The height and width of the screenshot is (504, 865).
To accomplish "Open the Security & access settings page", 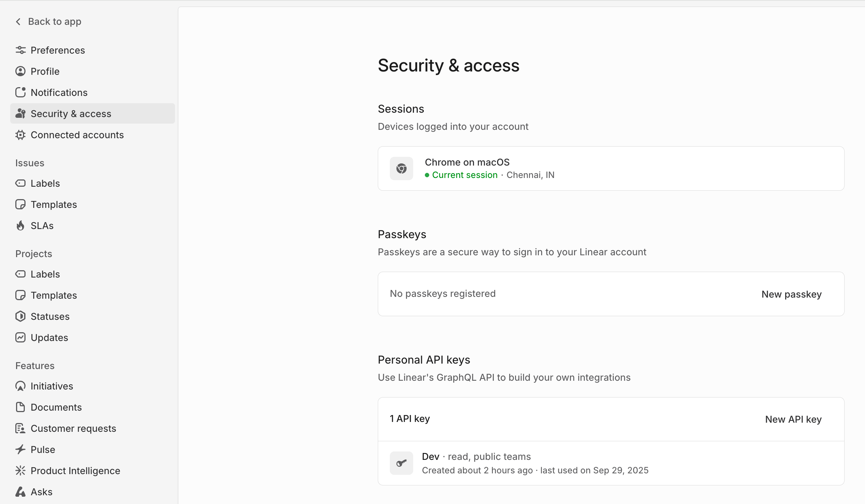I will [x=71, y=114].
